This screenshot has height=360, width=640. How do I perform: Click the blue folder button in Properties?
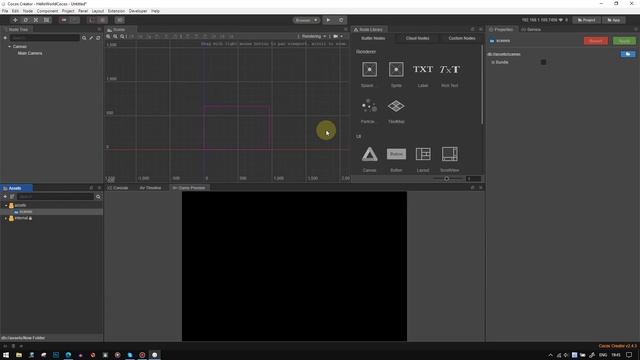(628, 54)
